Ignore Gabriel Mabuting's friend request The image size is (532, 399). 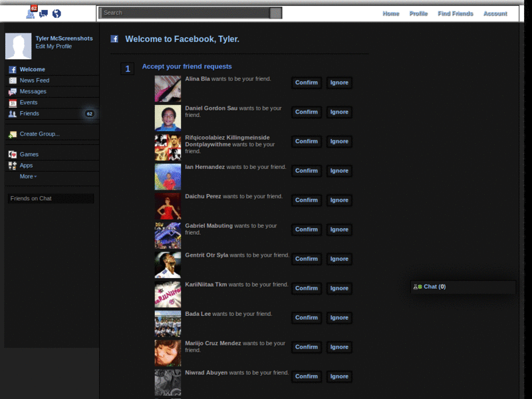click(x=339, y=229)
